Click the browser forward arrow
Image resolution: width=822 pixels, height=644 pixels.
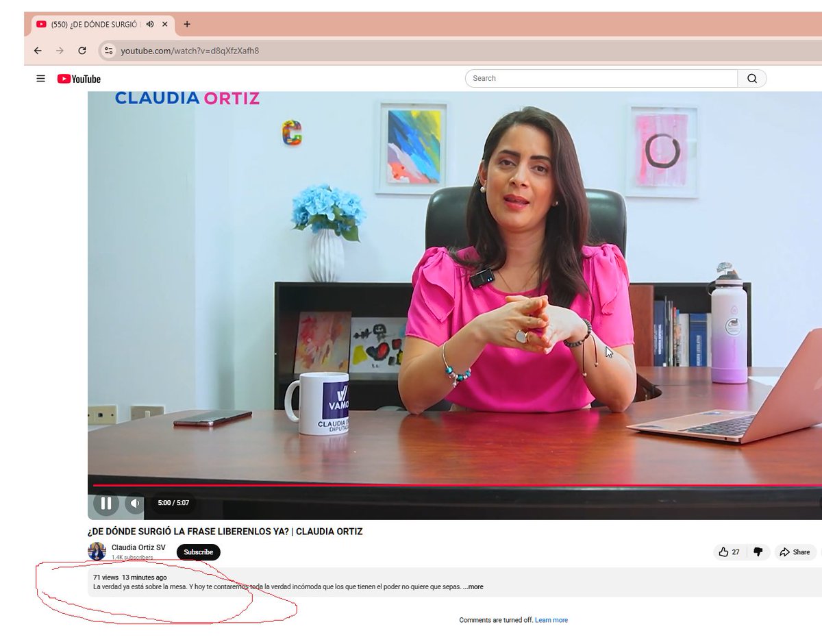60,51
